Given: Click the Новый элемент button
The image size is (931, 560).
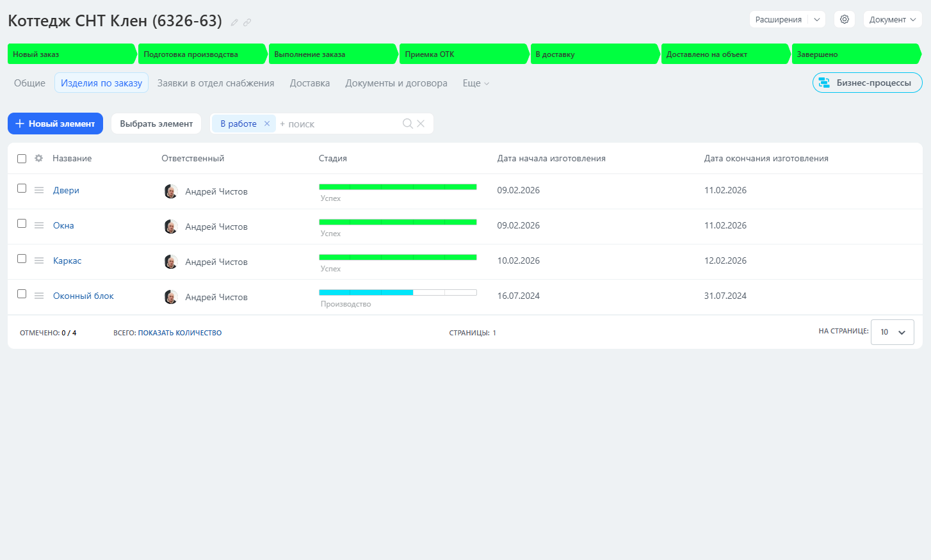Looking at the screenshot, I should pos(55,124).
